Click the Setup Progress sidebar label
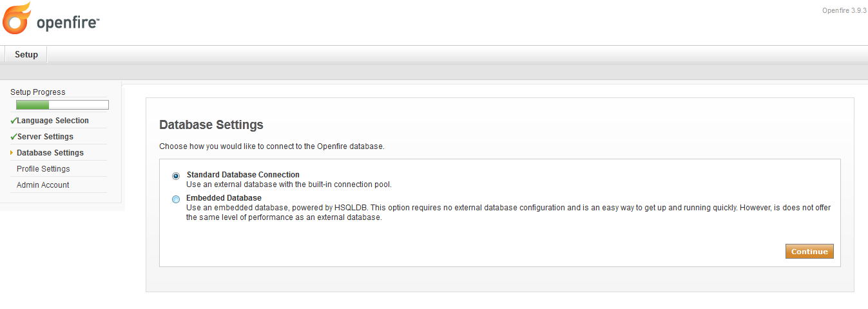This screenshot has height=309, width=868. [38, 92]
